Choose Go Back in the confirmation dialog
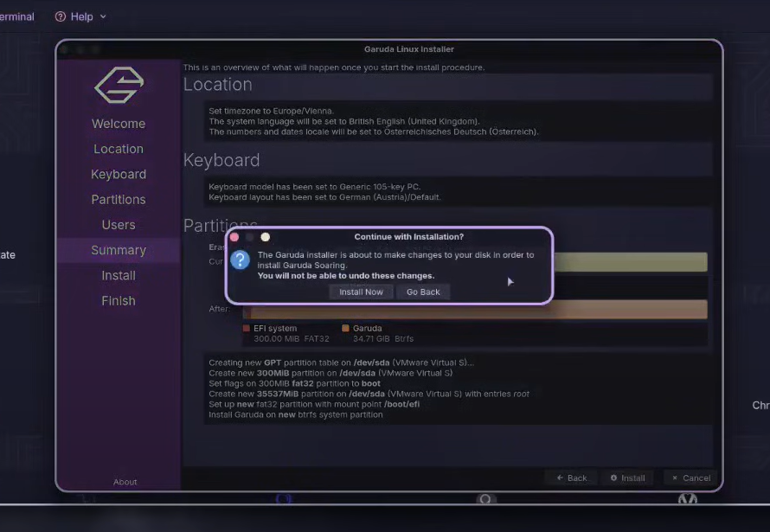 pyautogui.click(x=423, y=292)
